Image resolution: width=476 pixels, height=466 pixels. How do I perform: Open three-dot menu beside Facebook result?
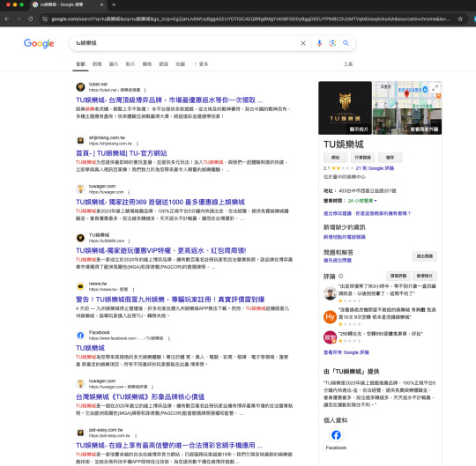[168, 338]
